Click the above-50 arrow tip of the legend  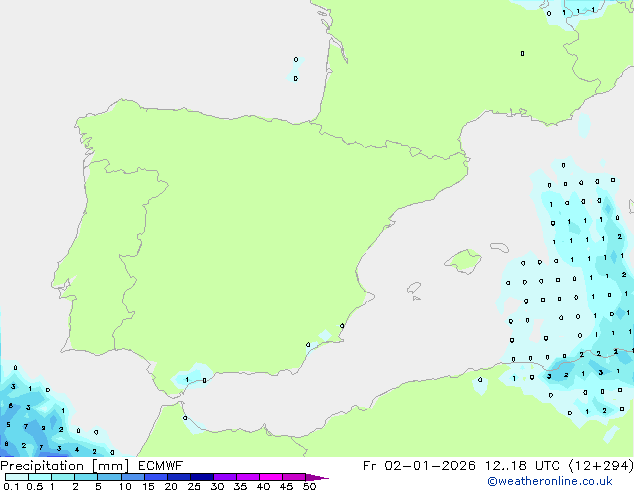[317, 477]
